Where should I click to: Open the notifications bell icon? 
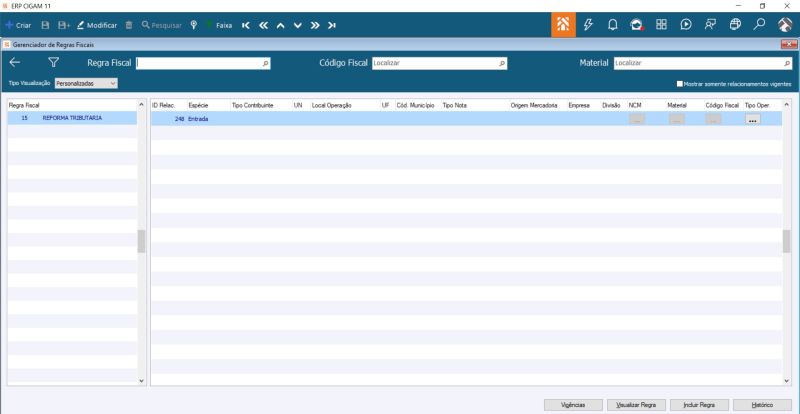tap(613, 25)
